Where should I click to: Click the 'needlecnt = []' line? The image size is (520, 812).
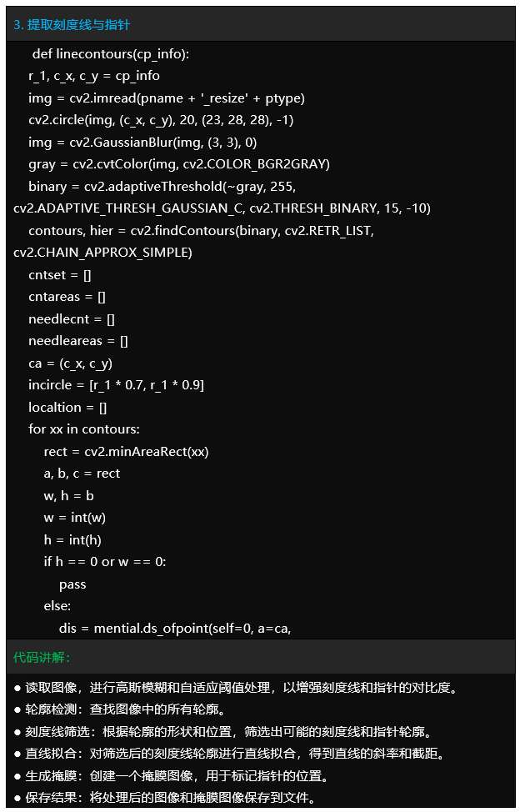pyautogui.click(x=72, y=318)
